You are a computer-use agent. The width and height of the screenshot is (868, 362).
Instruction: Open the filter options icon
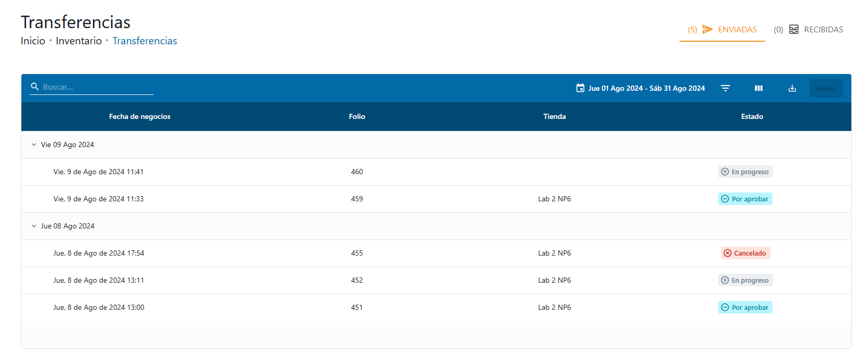(x=725, y=88)
